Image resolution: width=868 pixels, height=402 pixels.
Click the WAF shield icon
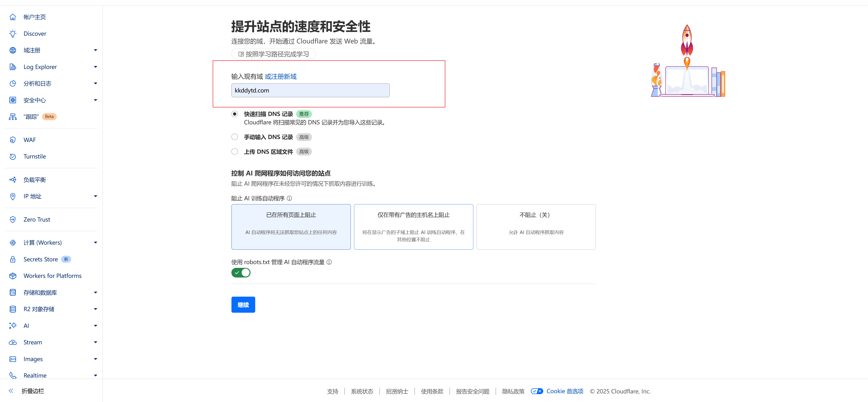(13, 140)
